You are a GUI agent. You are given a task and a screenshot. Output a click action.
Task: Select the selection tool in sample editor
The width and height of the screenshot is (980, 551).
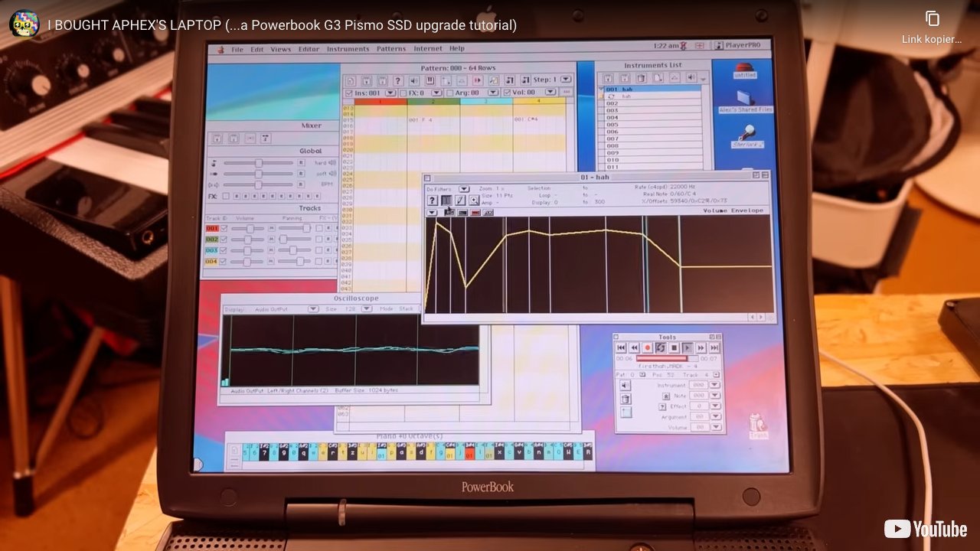(x=446, y=201)
